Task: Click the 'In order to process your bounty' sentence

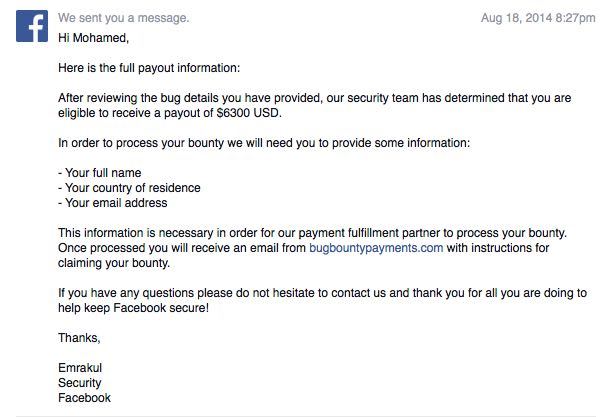Action: point(264,143)
